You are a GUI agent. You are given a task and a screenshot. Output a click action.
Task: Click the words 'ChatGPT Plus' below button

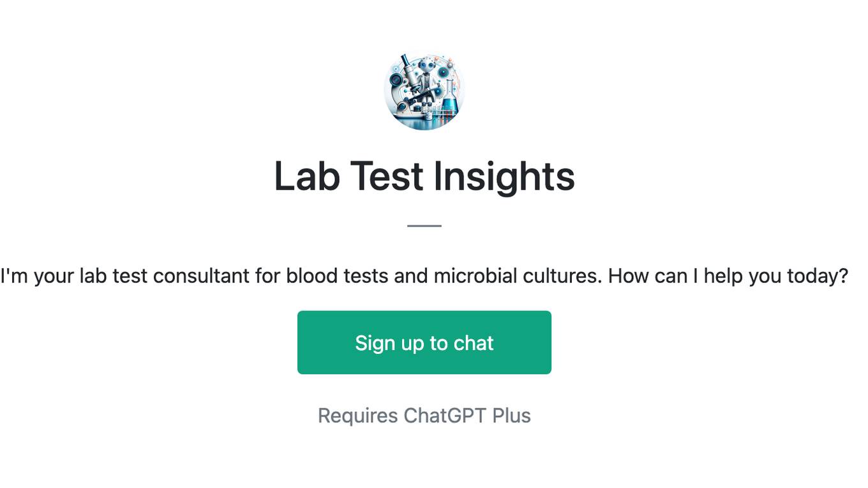point(467,415)
